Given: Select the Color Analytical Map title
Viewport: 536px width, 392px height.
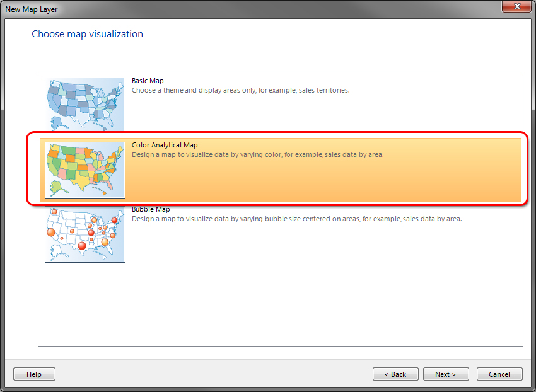Looking at the screenshot, I should pyautogui.click(x=165, y=146).
